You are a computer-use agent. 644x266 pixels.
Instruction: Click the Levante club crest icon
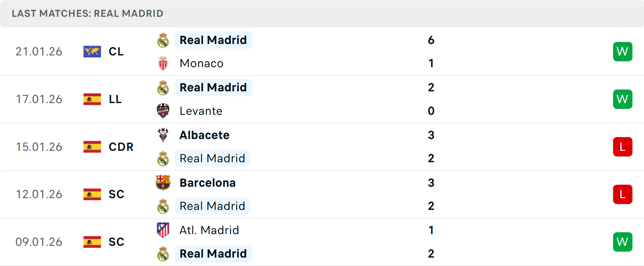(x=163, y=111)
